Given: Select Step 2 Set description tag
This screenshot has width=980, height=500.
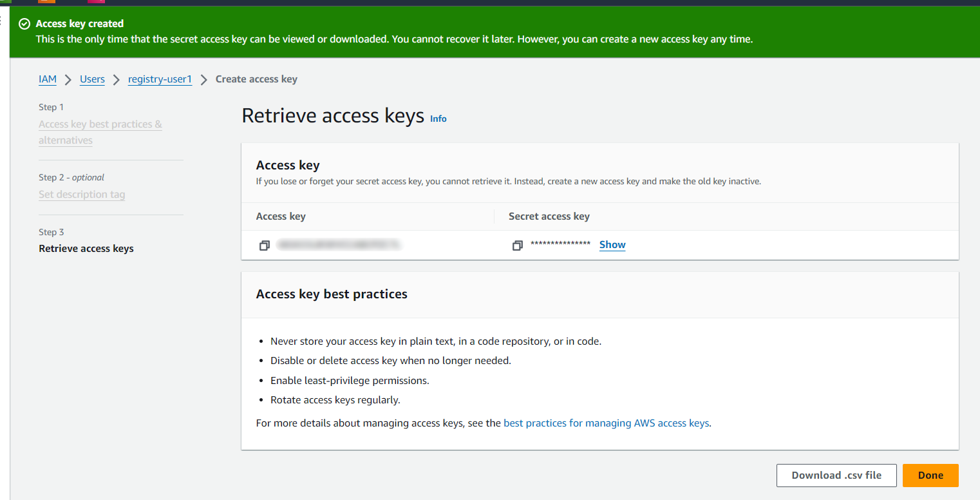Looking at the screenshot, I should [x=82, y=195].
